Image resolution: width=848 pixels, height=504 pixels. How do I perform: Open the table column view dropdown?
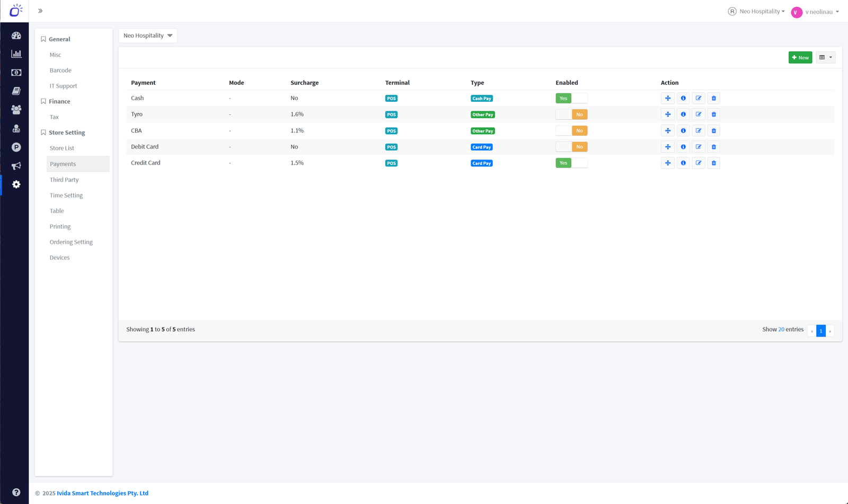pyautogui.click(x=825, y=57)
